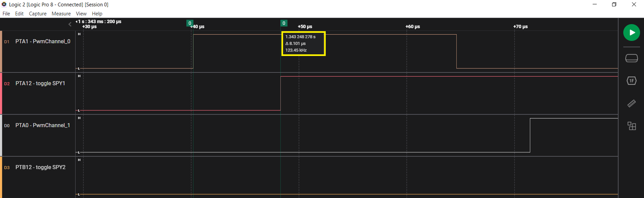This screenshot has height=198, width=644.
Task: Open the Measure menu
Action: [61, 14]
